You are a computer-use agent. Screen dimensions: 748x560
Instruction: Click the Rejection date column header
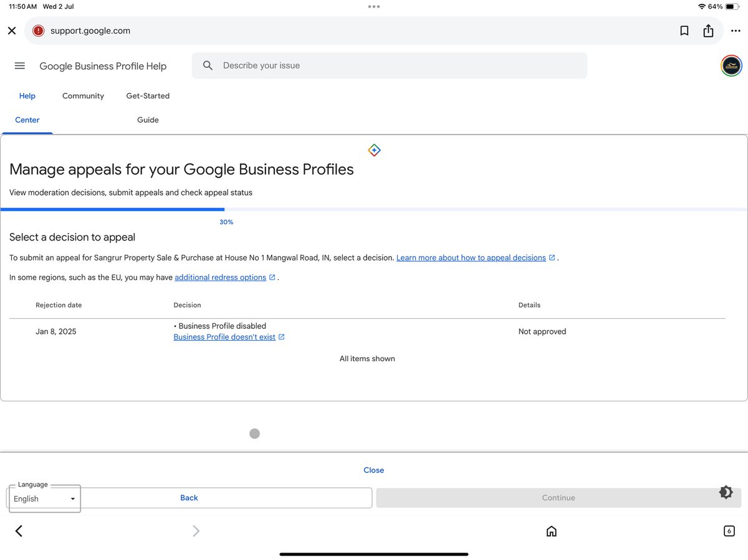59,305
